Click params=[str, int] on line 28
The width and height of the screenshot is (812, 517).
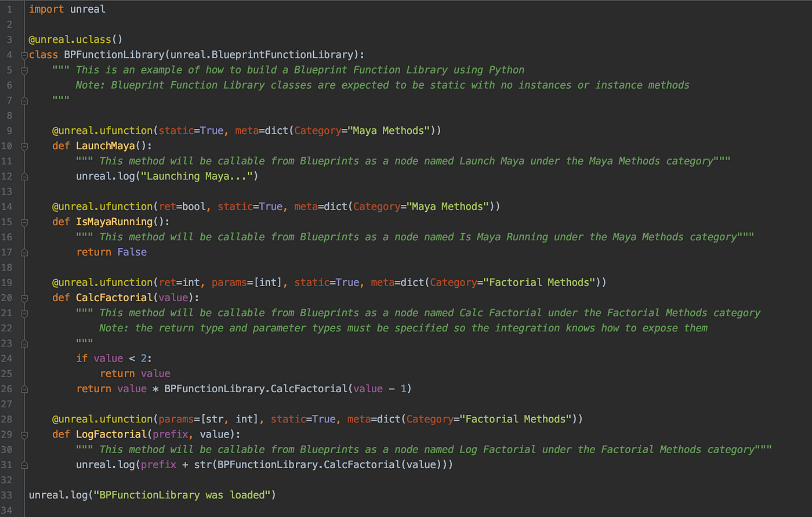[212, 420]
